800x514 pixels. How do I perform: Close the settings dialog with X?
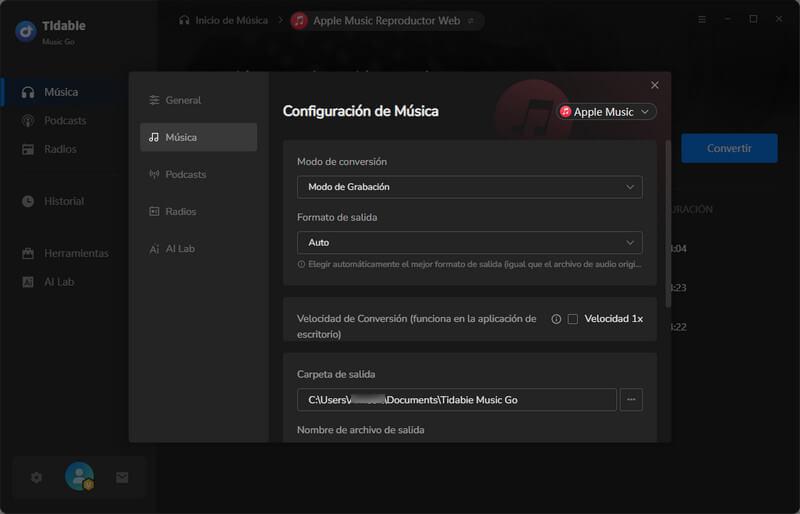(x=655, y=86)
